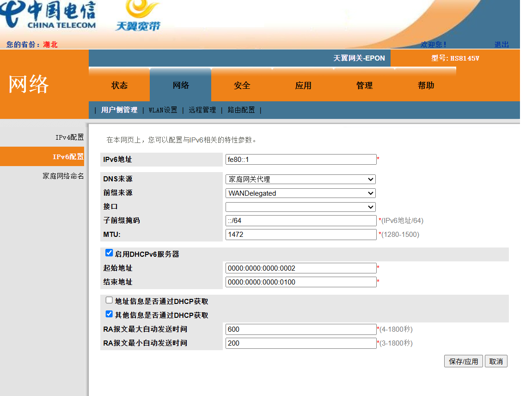This screenshot has height=396, width=532.
Task: Click the 结束地址 input field
Action: [301, 282]
